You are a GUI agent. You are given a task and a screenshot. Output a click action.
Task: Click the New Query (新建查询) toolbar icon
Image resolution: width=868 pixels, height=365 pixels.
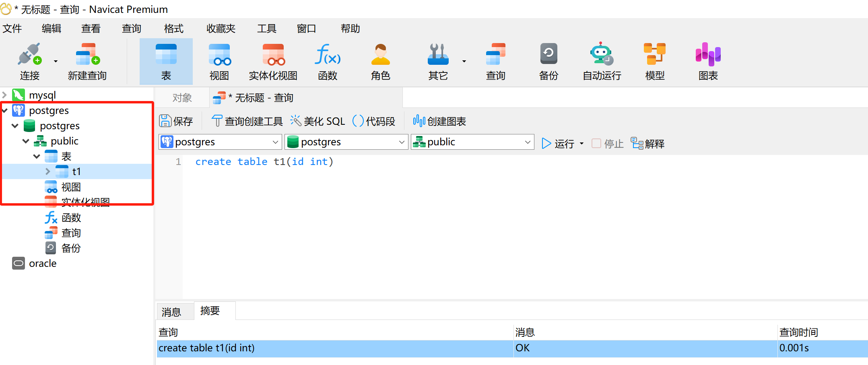(87, 54)
